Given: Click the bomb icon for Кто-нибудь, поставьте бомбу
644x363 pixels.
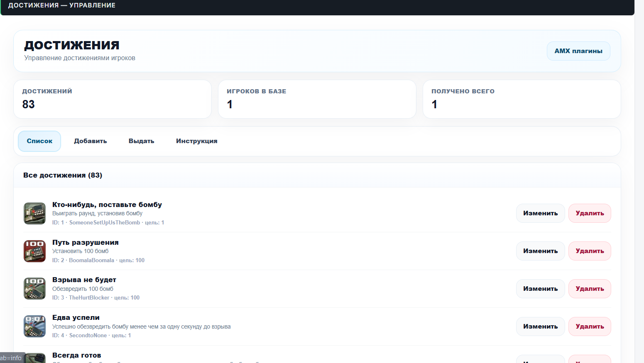Looking at the screenshot, I should (x=34, y=213).
